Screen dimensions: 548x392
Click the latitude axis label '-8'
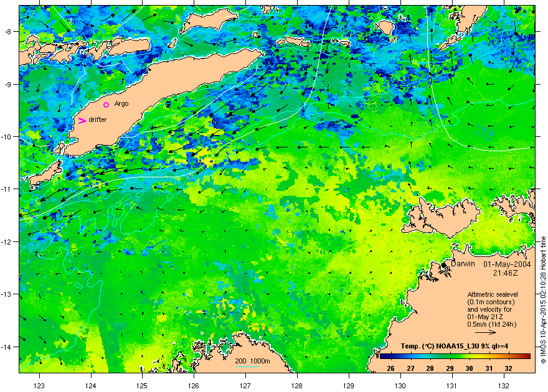pos(8,32)
